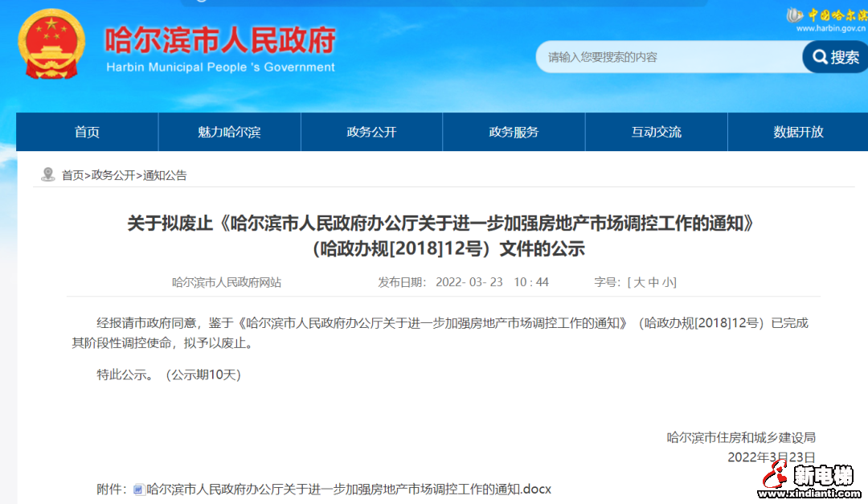This screenshot has height=504, width=868.
Task: Open the 数据开放 menu
Action: point(797,132)
